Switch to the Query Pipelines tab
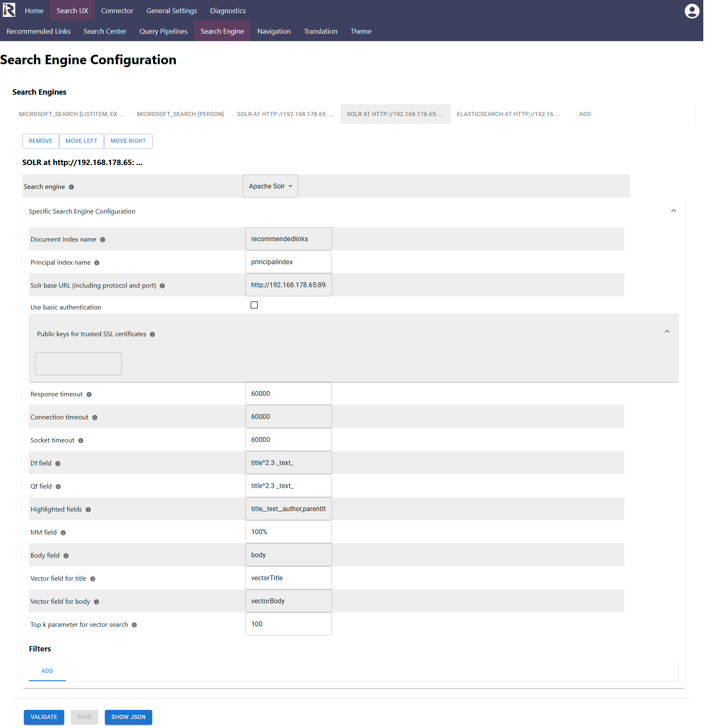The image size is (707, 728). tap(163, 31)
